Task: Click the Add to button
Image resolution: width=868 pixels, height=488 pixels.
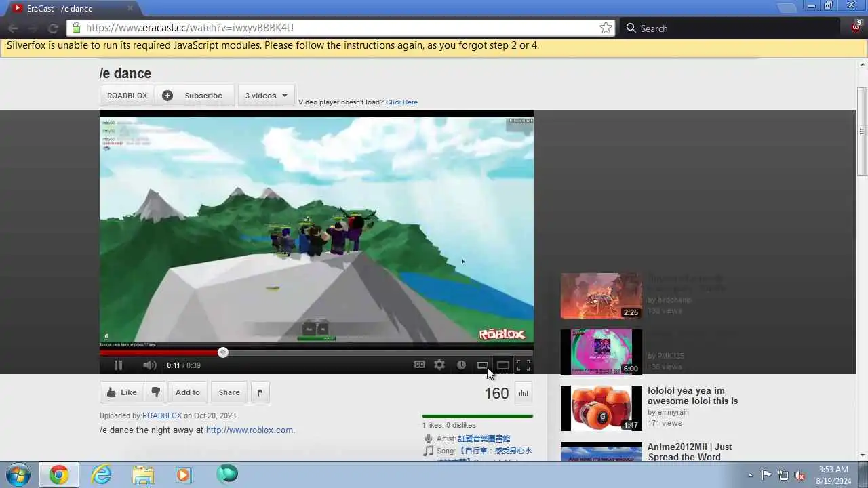Action: coord(188,392)
